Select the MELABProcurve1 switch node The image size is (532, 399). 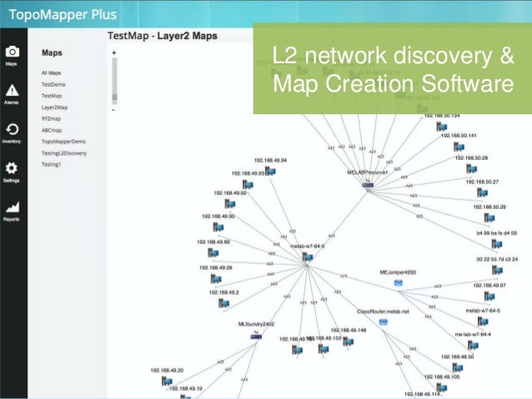tap(368, 185)
